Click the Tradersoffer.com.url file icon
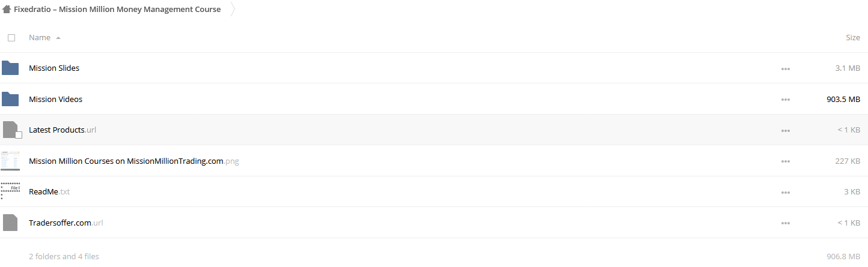Viewport: 868px width, 267px height. click(x=10, y=223)
